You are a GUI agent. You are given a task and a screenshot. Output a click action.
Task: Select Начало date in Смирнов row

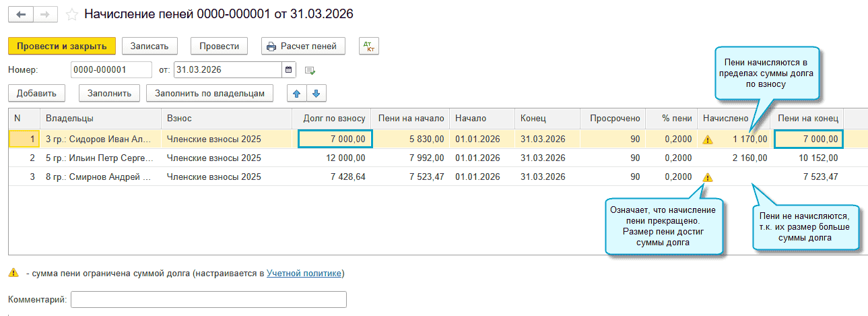482,177
